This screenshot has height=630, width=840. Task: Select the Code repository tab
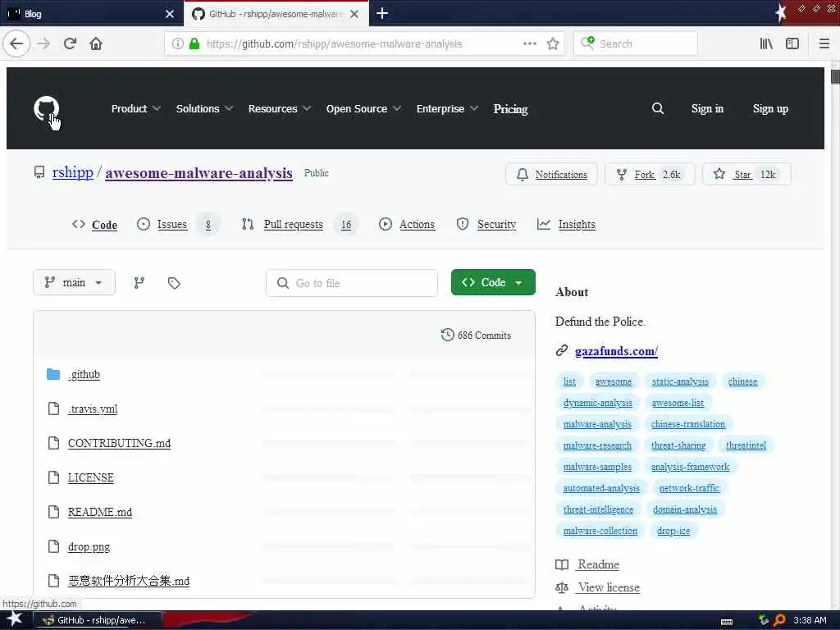click(x=94, y=225)
